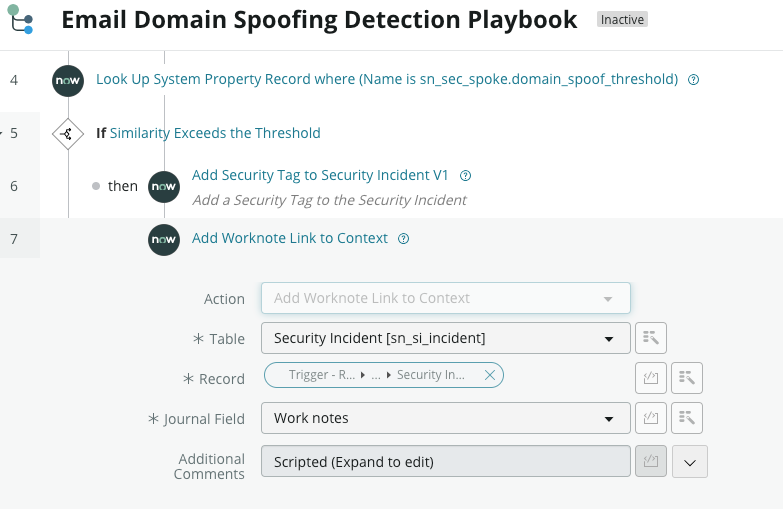Image resolution: width=783 pixels, height=509 pixels.
Task: Select step number 6 row
Action: [14, 186]
